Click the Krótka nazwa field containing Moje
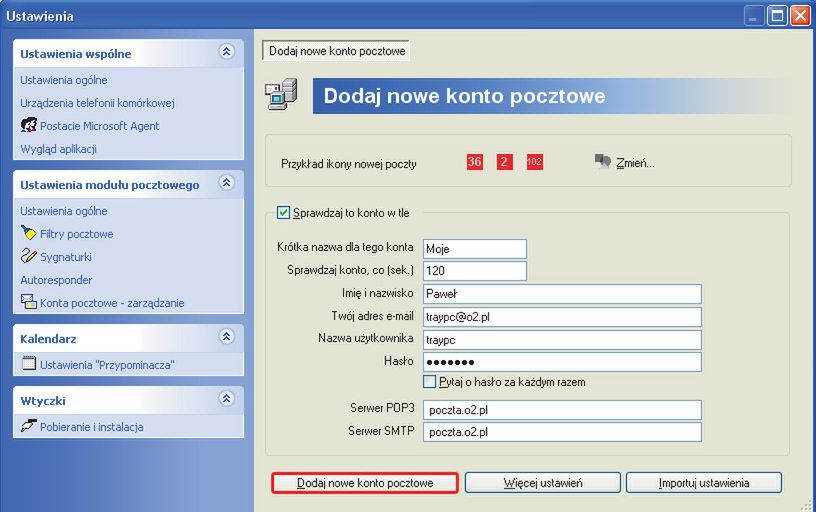Viewport: 816px width, 512px height. pyautogui.click(x=475, y=249)
